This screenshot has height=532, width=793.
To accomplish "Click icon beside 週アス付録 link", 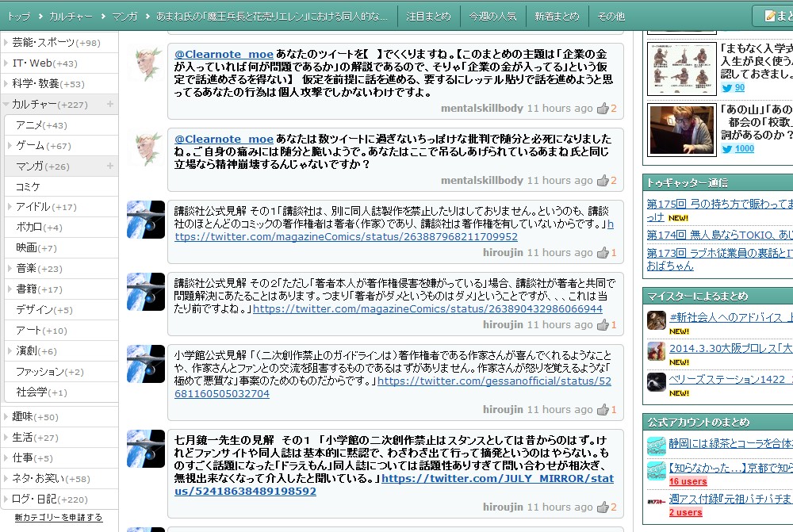I will coord(657,502).
